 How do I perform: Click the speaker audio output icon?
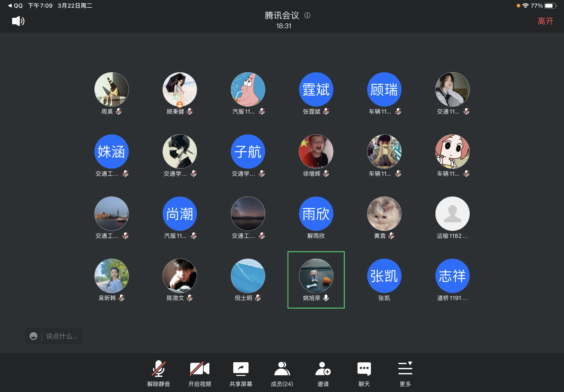[18, 21]
